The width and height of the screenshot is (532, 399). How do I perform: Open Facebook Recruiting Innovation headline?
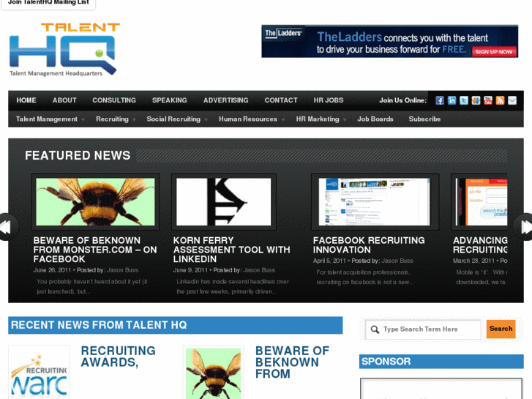[369, 245]
